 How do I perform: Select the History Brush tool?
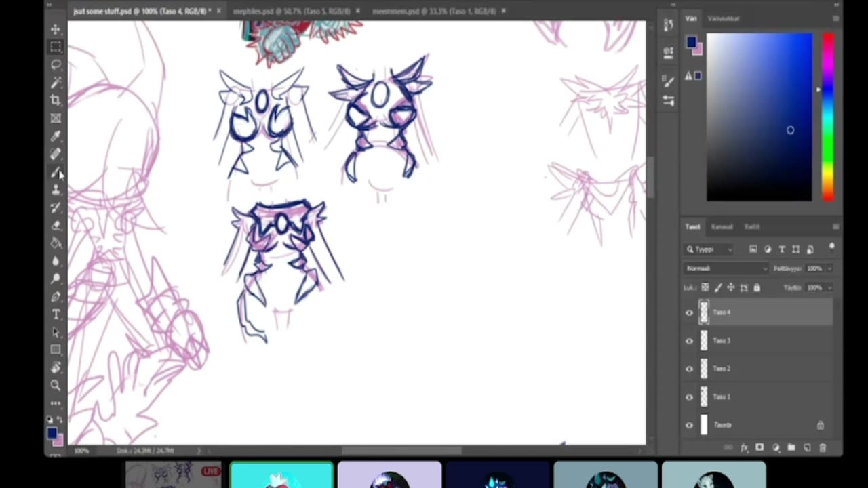point(56,207)
